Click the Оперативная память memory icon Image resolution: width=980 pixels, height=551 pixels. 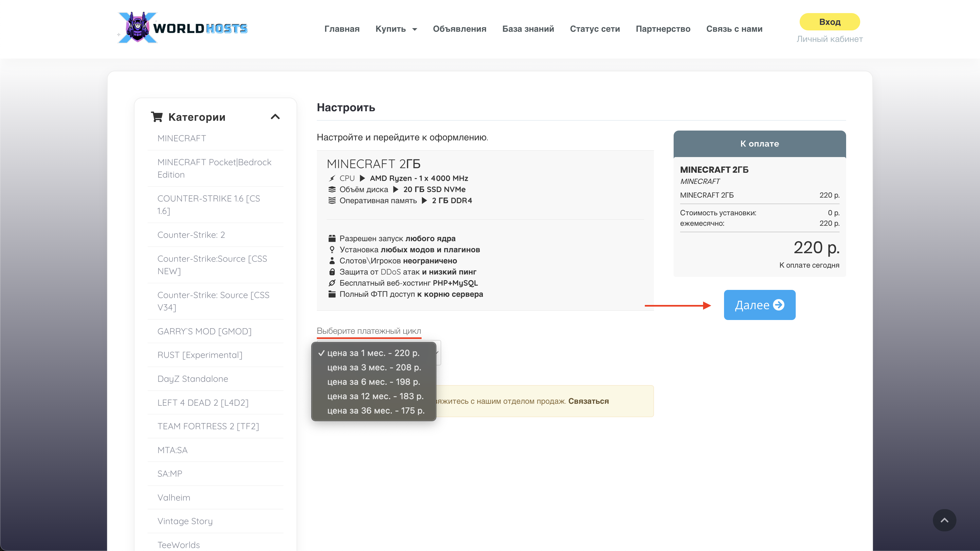pos(332,200)
